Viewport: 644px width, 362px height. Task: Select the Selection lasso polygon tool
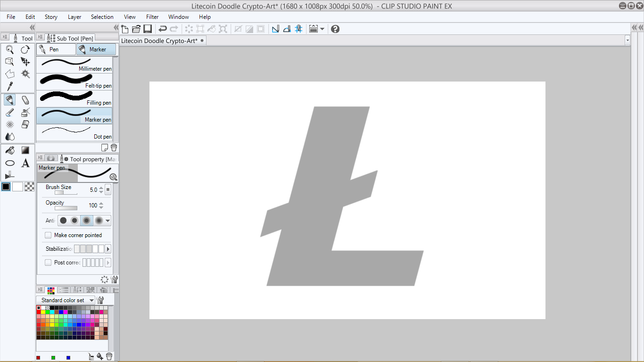click(x=10, y=74)
